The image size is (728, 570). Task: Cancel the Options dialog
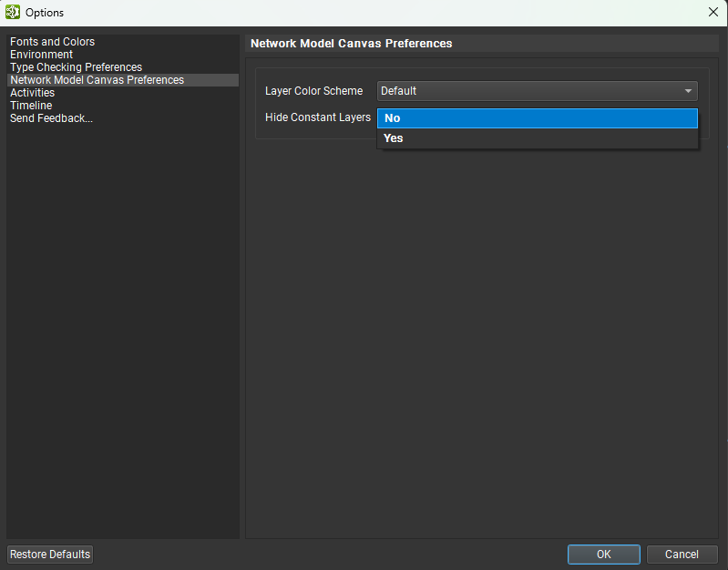[x=681, y=555]
